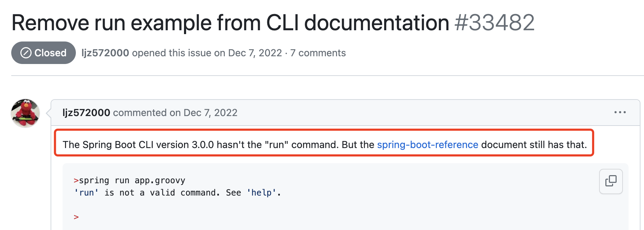Click the circle-slash icon in Closed badge
Viewport: 644px width, 230px height.
(x=26, y=53)
